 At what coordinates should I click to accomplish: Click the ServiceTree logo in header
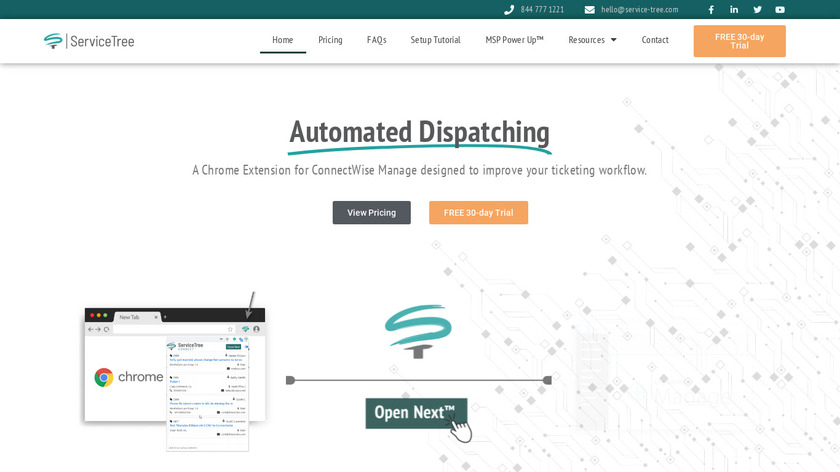tap(89, 41)
